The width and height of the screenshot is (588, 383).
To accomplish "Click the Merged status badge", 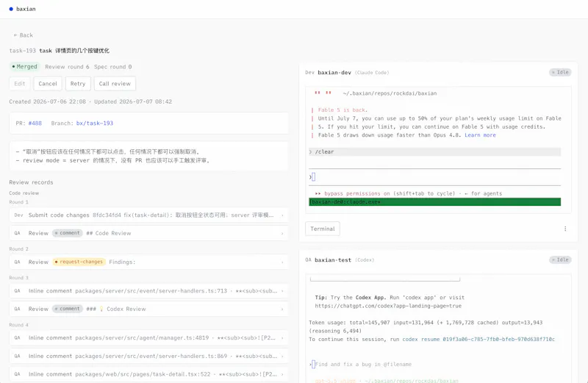I will pyautogui.click(x=25, y=67).
